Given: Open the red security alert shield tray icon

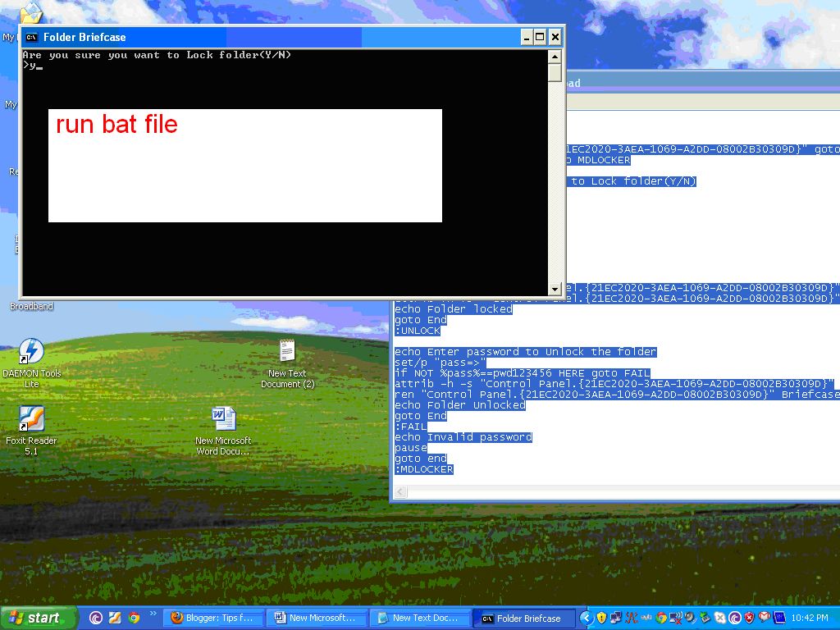Looking at the screenshot, I should [749, 618].
